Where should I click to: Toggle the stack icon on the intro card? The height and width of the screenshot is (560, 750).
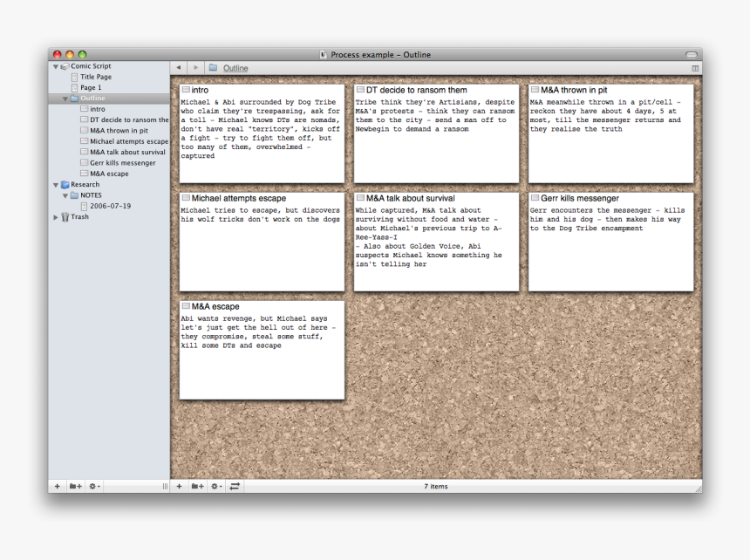(185, 90)
